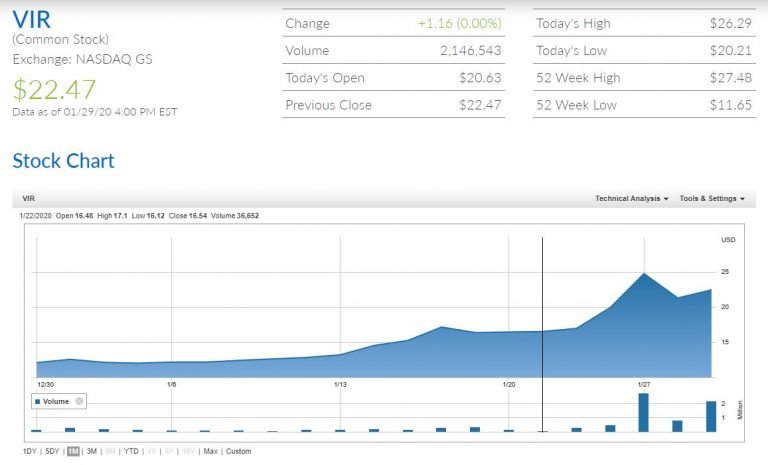The height and width of the screenshot is (465, 768).
Task: Click the last volume bar on the right
Action: click(711, 416)
